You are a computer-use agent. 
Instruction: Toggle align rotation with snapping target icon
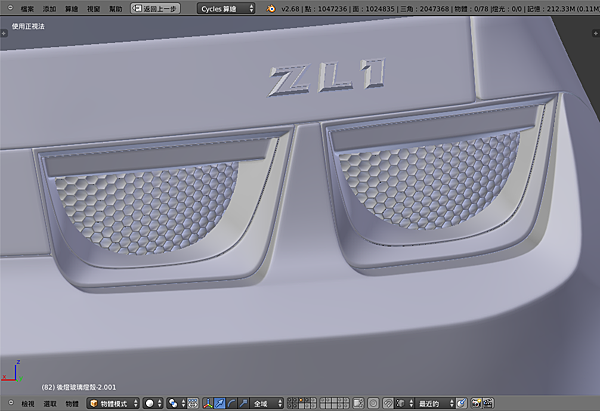(x=462, y=403)
